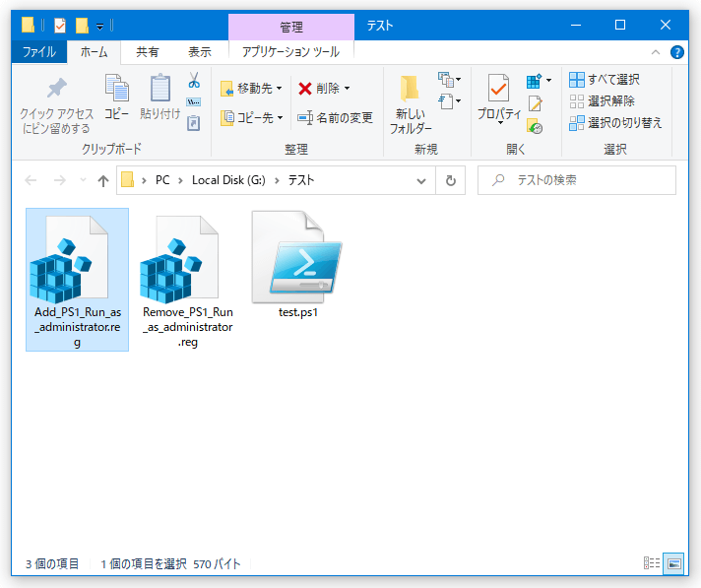Image resolution: width=701 pixels, height=588 pixels.
Task: Collapse the ribbon with the chevron
Action: (x=656, y=52)
